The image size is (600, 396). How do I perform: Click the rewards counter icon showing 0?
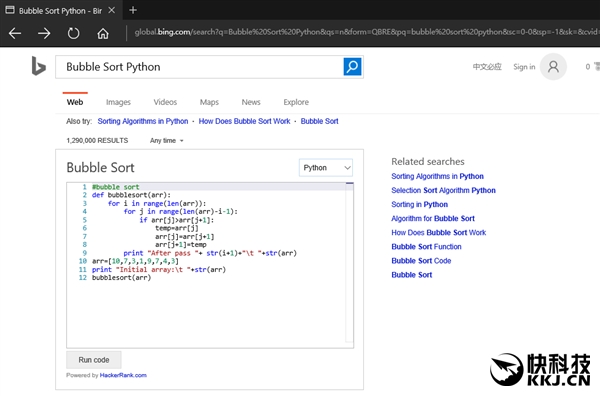pos(592,67)
